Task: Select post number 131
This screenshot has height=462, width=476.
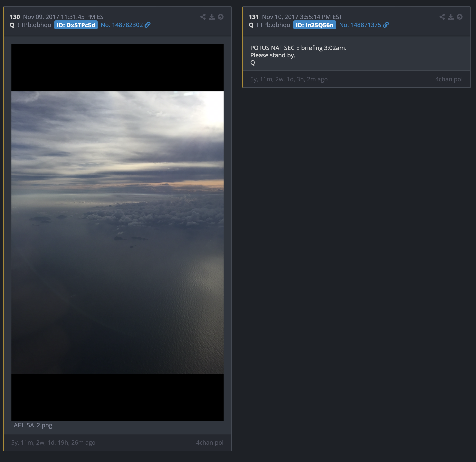Action: (254, 17)
